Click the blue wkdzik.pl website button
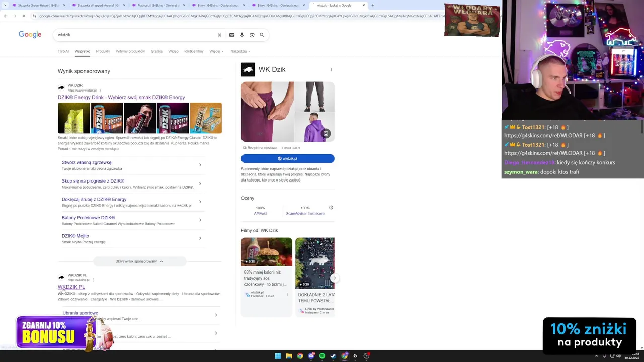 coord(288,158)
